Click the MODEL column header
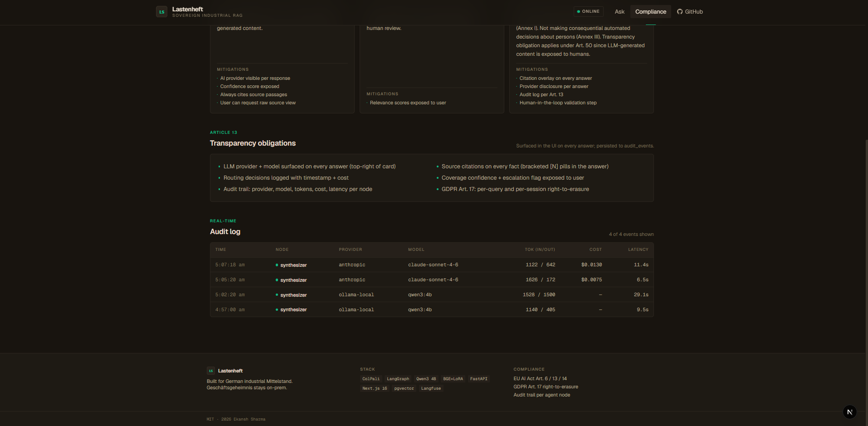868x426 pixels. 416,250
